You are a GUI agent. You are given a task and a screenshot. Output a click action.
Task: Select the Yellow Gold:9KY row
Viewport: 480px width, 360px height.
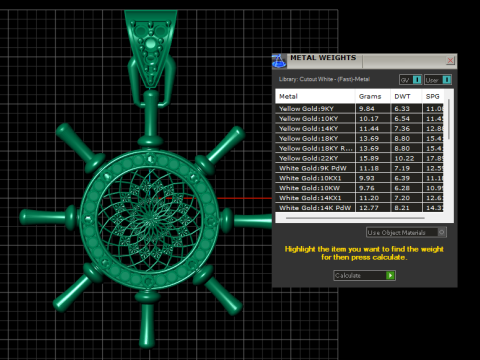pos(359,109)
